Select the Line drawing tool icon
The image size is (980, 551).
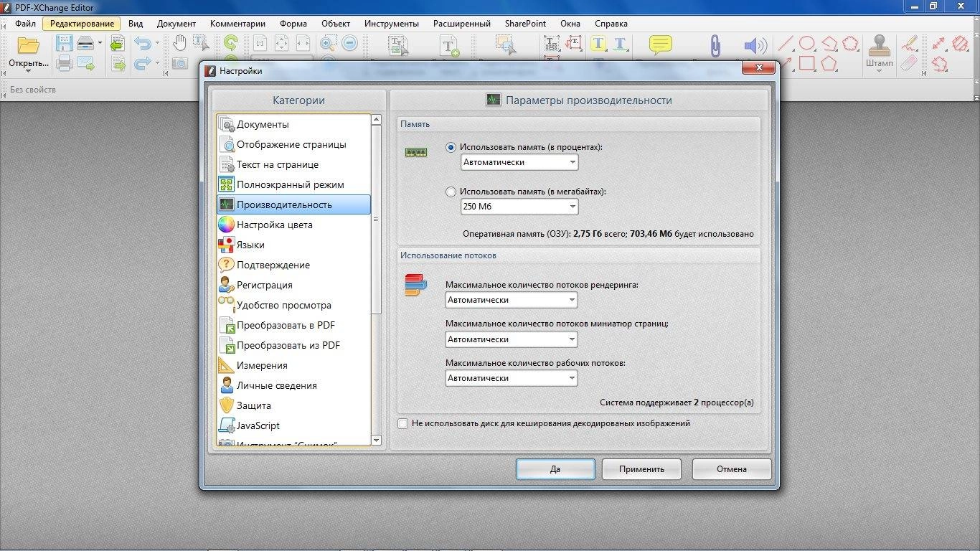pyautogui.click(x=786, y=43)
